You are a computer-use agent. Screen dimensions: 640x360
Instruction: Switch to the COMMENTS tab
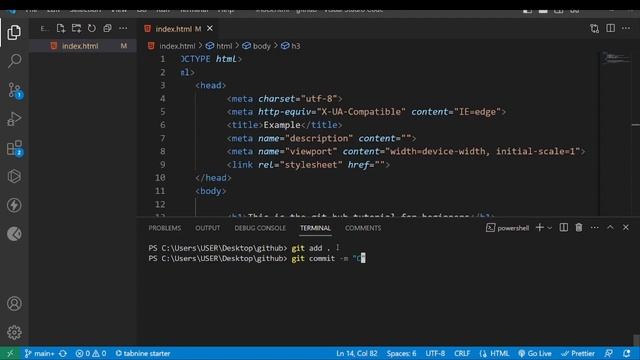pyautogui.click(x=363, y=228)
